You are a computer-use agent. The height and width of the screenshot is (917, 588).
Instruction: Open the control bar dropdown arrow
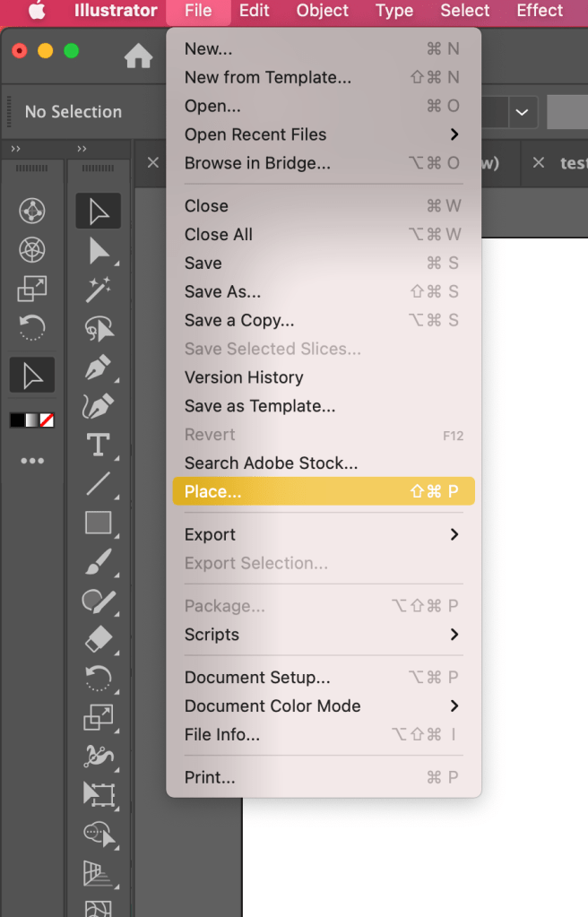coord(521,112)
